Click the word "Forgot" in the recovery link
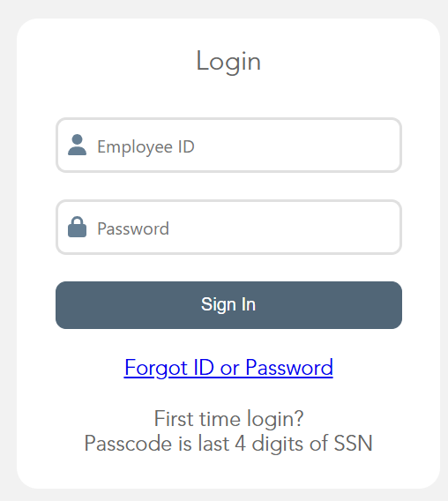Screen dimensions: 448x501 156,368
